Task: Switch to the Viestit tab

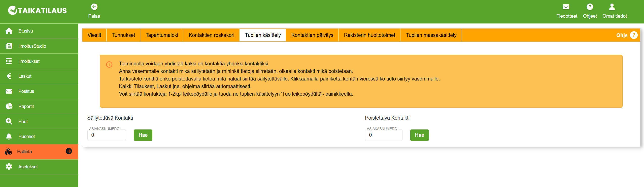Action: tap(94, 35)
